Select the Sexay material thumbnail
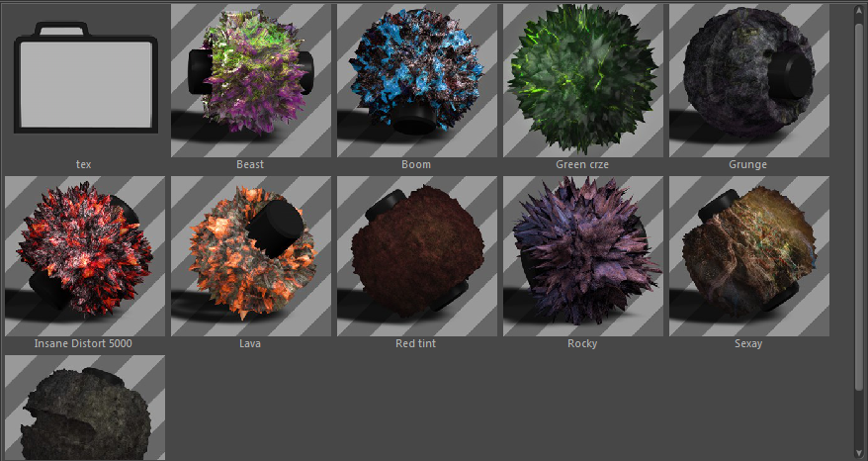 tap(748, 255)
